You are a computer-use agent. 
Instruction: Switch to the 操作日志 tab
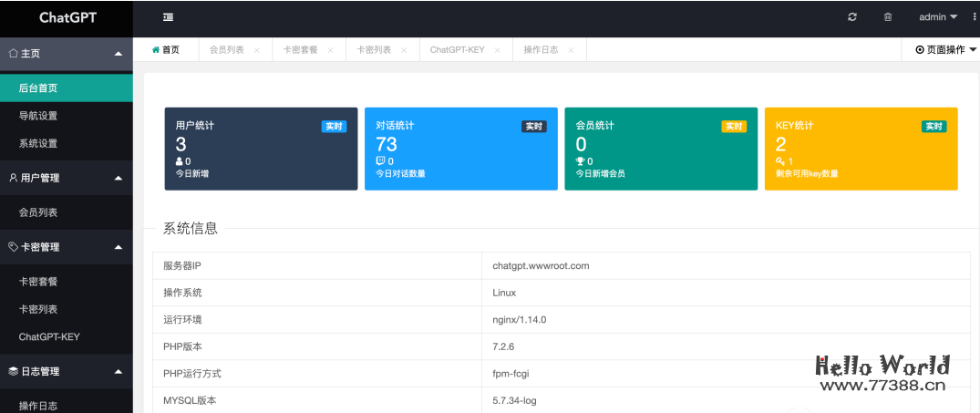click(541, 50)
